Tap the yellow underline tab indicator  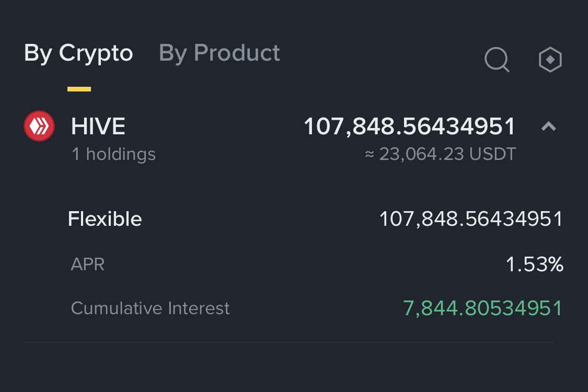(79, 89)
